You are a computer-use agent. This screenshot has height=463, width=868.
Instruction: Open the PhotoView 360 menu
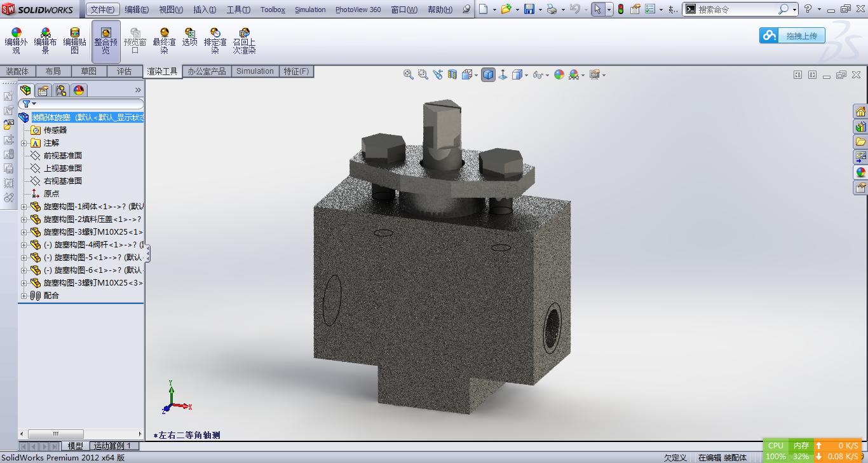358,10
